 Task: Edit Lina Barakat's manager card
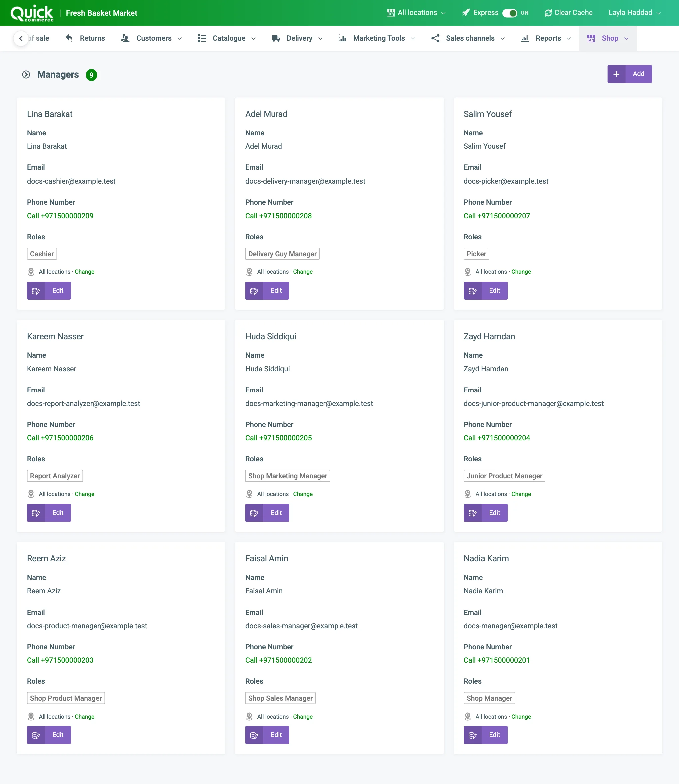point(49,291)
